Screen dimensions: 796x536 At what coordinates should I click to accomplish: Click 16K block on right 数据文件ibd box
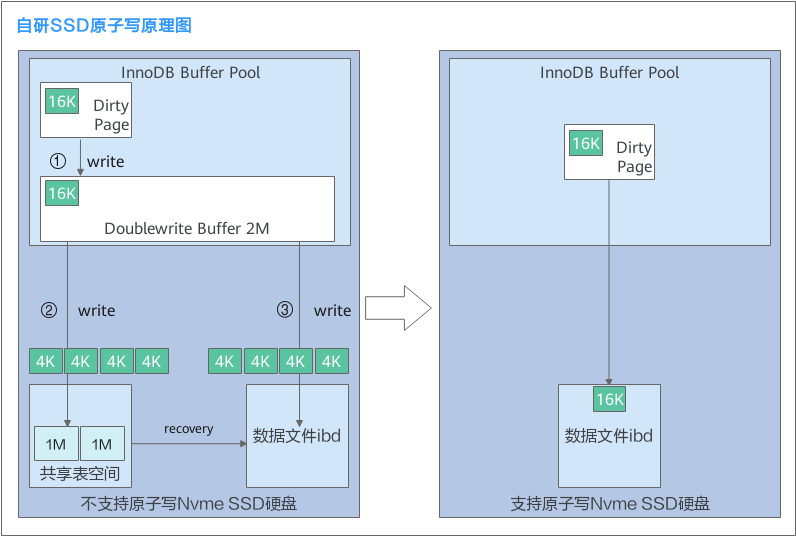tap(609, 399)
